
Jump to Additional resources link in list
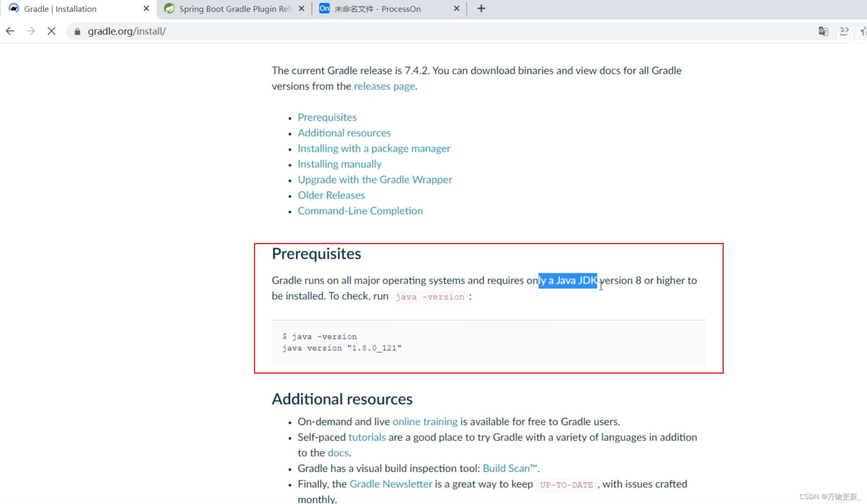click(344, 133)
